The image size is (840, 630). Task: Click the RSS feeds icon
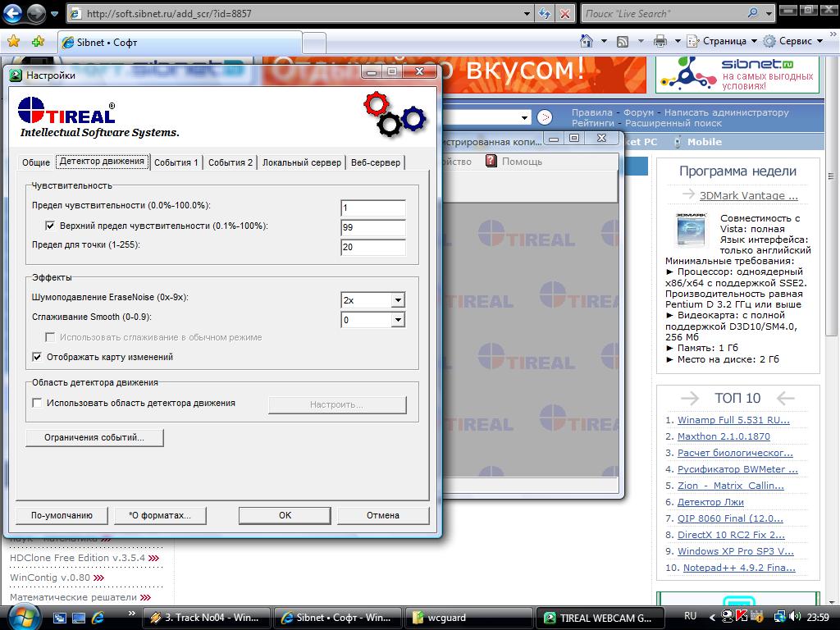pyautogui.click(x=623, y=41)
